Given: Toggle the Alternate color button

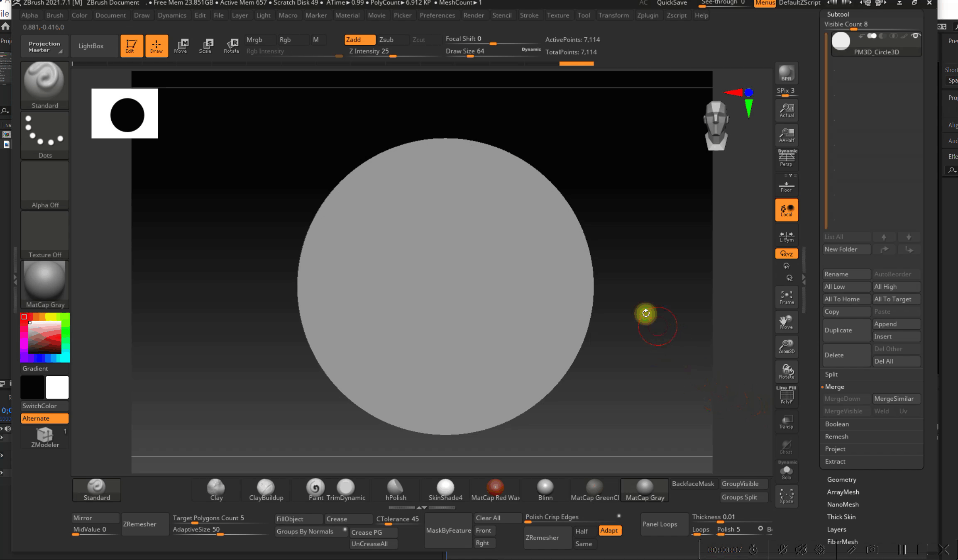Looking at the screenshot, I should 44,418.
